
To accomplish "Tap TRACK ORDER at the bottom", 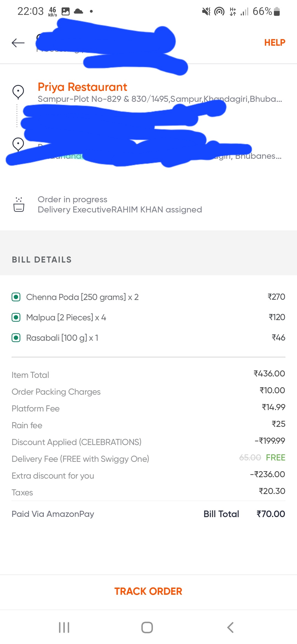I will (x=148, y=591).
